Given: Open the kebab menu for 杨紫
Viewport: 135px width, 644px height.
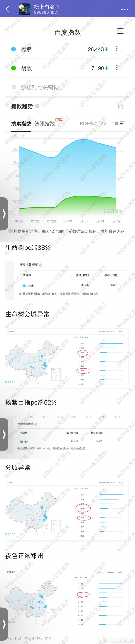Looking at the screenshot, I should (x=117, y=49).
